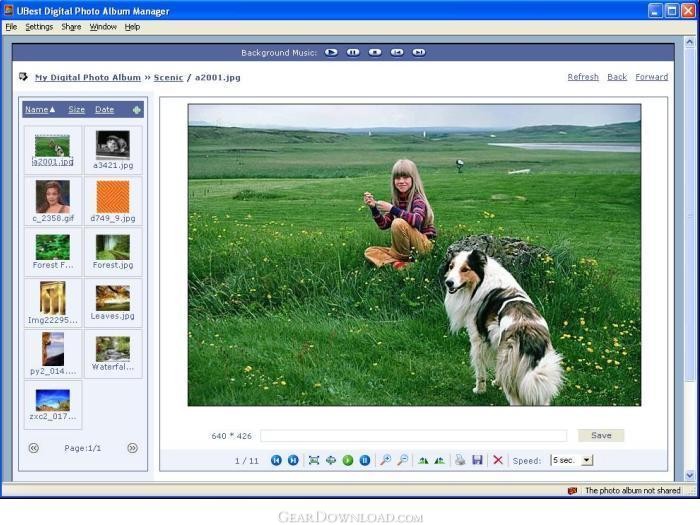Open the Help menu

(132, 27)
